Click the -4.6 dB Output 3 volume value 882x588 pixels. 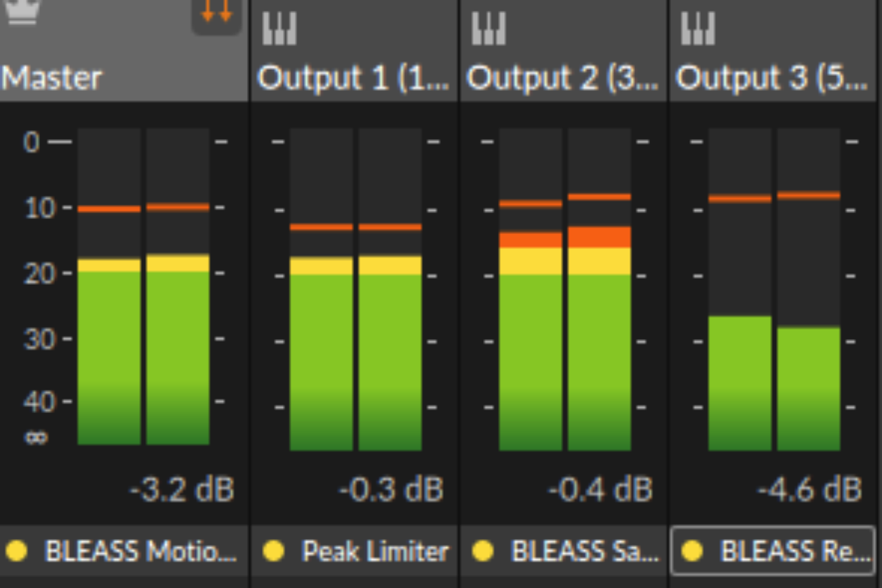click(809, 490)
